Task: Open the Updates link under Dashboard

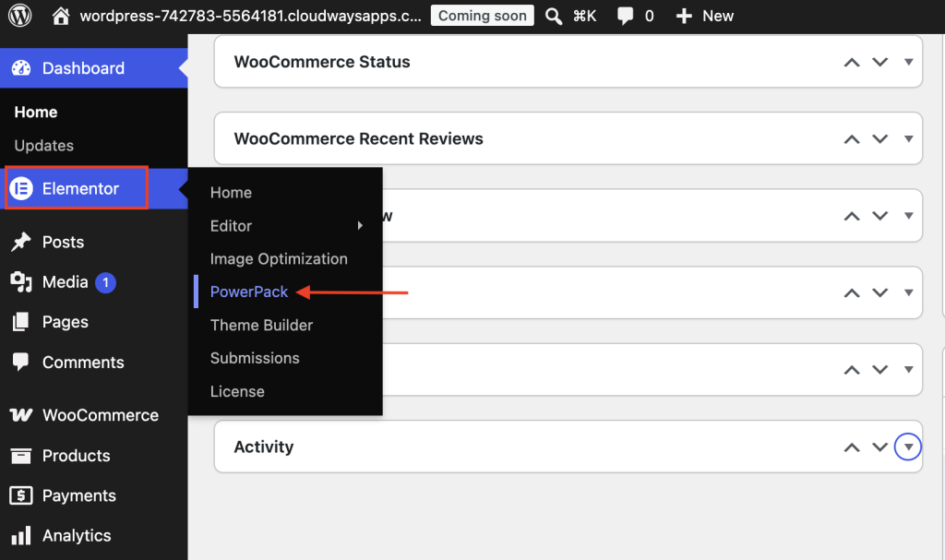Action: tap(44, 146)
